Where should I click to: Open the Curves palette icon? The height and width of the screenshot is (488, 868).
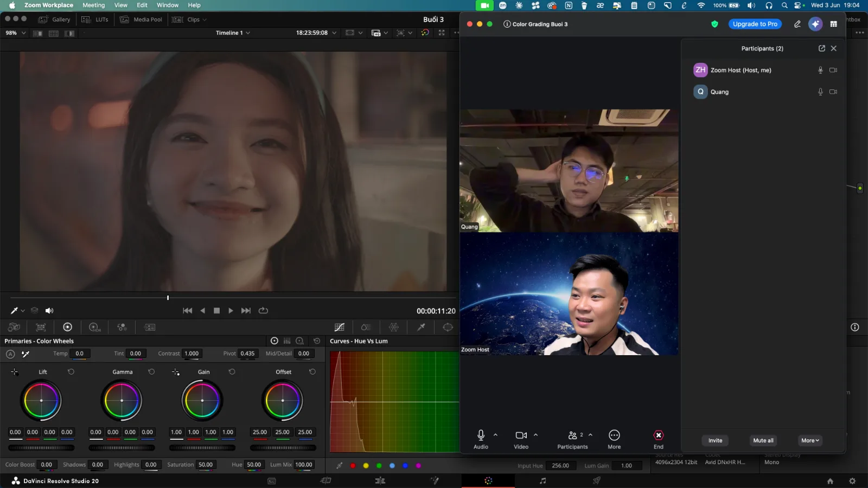coord(340,327)
